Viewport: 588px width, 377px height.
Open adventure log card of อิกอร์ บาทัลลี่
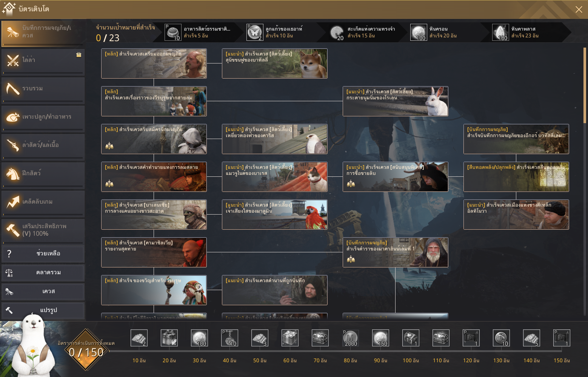[516, 139]
